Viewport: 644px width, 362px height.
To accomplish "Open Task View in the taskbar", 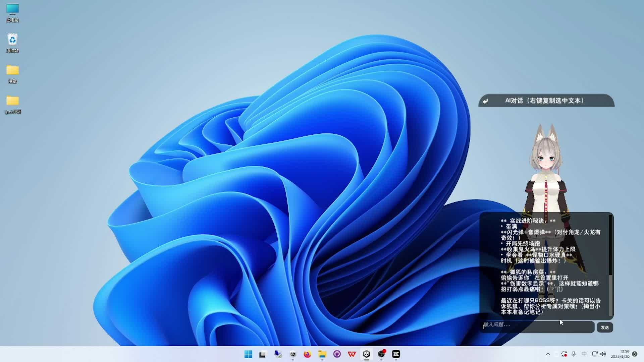I will [262, 354].
